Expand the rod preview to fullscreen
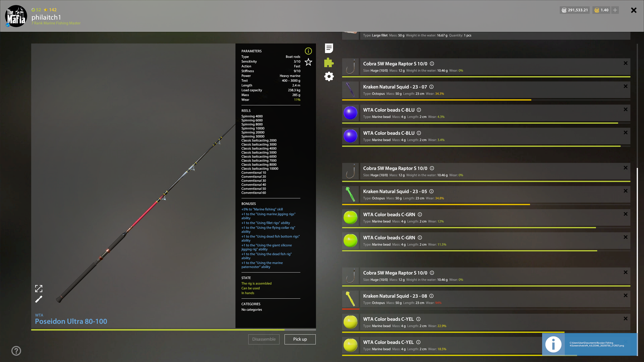The image size is (644, 362). pos(39,289)
